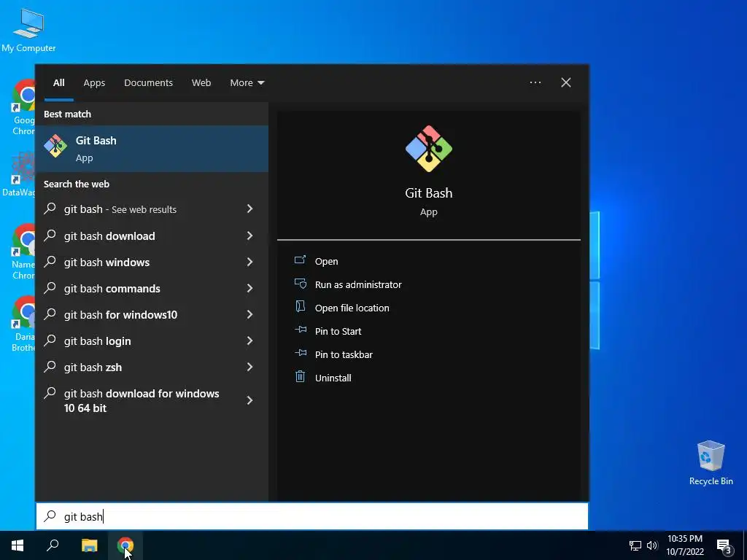Switch to the Web search tab
The image size is (747, 560).
[201, 82]
